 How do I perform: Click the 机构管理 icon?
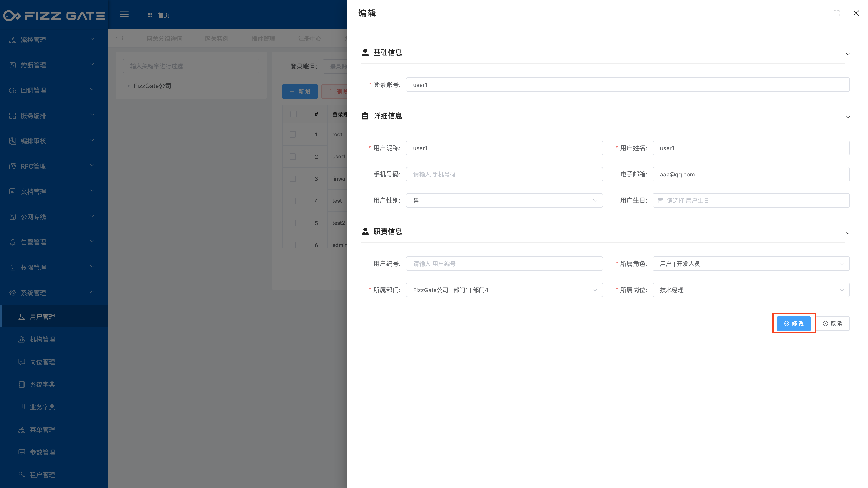[x=21, y=339]
